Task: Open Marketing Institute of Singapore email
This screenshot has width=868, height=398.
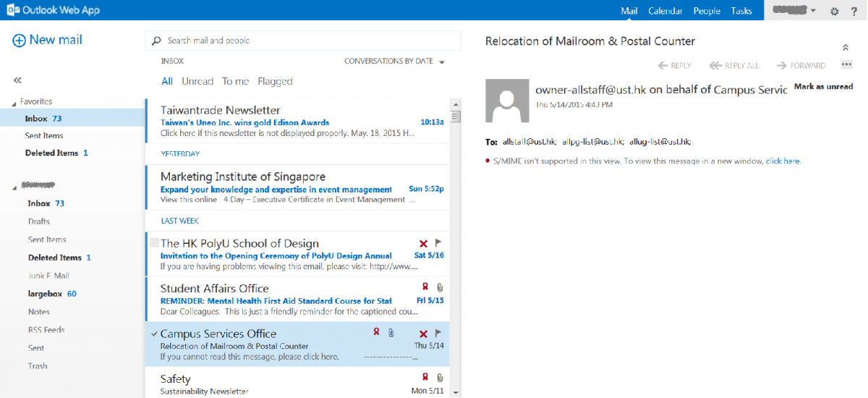Action: pyautogui.click(x=297, y=187)
